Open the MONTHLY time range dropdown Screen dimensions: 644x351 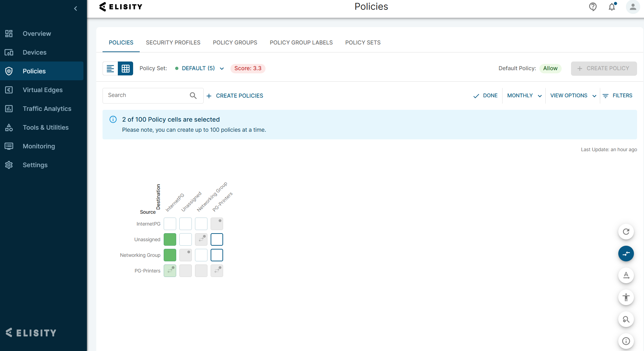(524, 96)
